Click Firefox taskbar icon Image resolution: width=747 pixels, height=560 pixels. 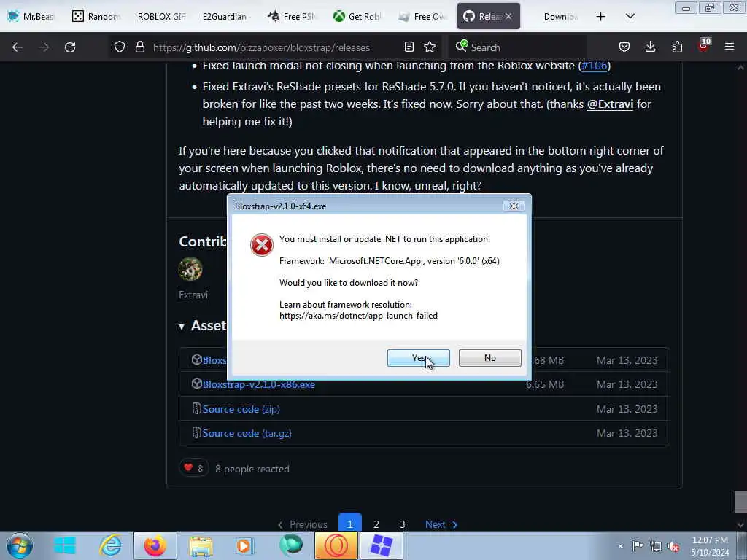[x=155, y=545]
